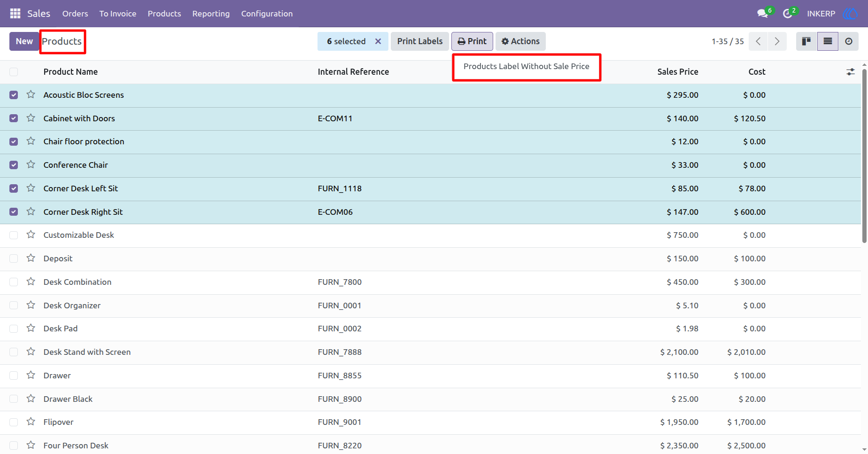
Task: Open the Actions dropdown menu
Action: point(520,41)
